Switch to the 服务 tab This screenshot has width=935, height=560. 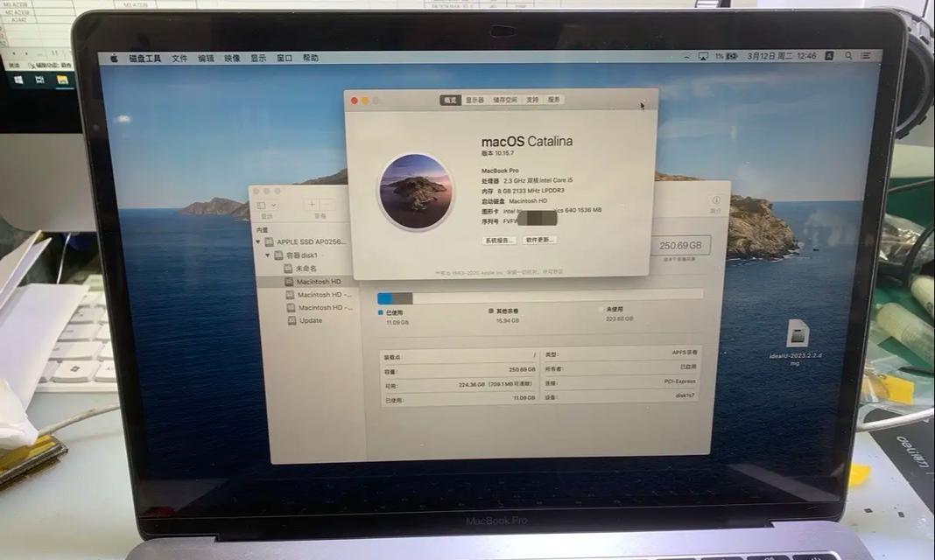coord(554,100)
